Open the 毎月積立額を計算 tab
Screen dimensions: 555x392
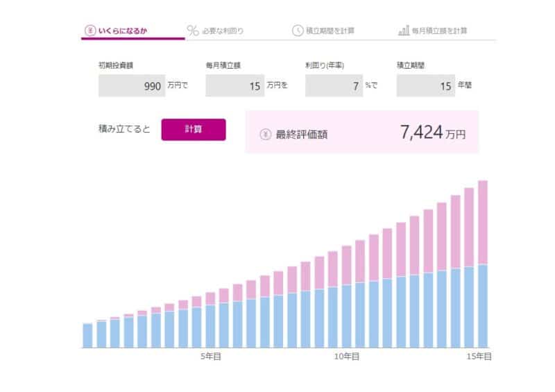tap(432, 31)
